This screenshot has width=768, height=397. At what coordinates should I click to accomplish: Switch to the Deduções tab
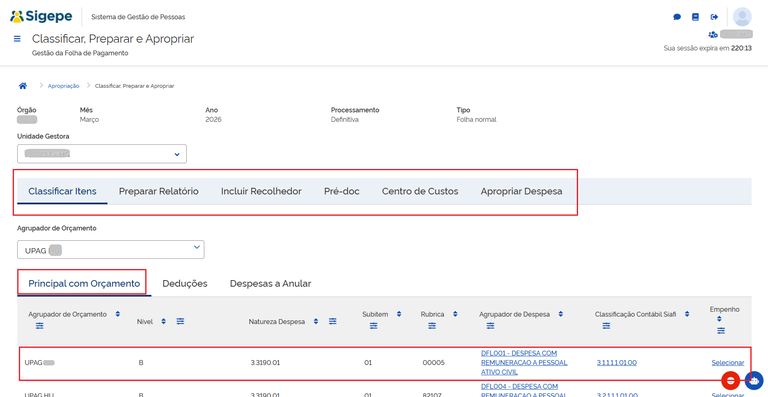(x=185, y=283)
